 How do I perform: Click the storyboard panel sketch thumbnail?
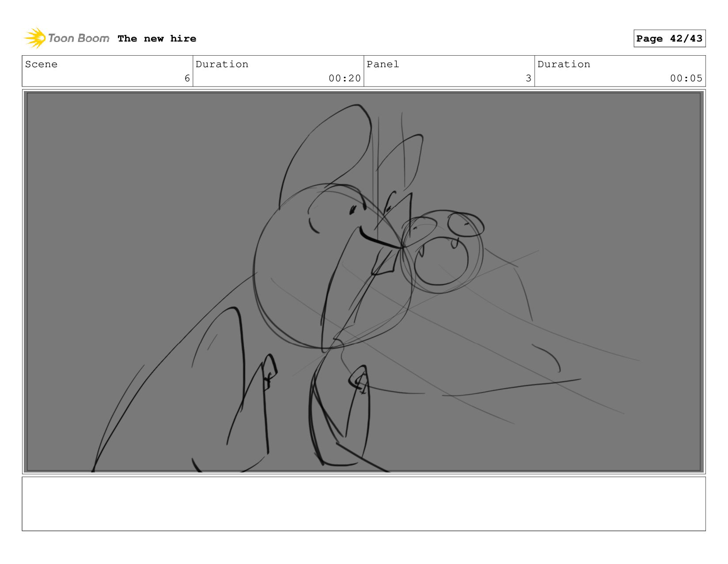364,282
